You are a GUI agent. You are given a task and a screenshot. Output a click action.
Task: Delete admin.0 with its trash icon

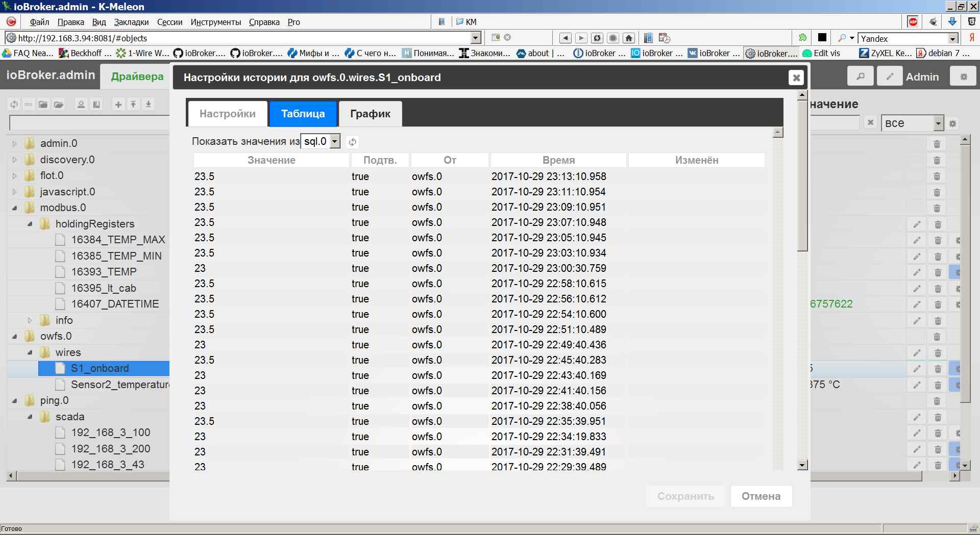point(937,144)
